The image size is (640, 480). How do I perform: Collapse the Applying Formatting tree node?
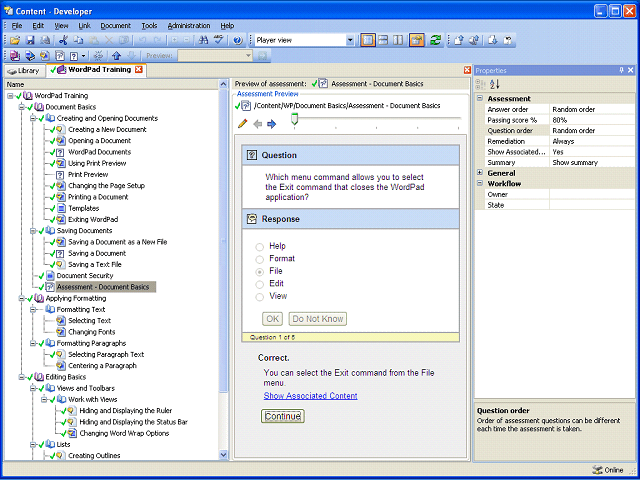click(21, 298)
